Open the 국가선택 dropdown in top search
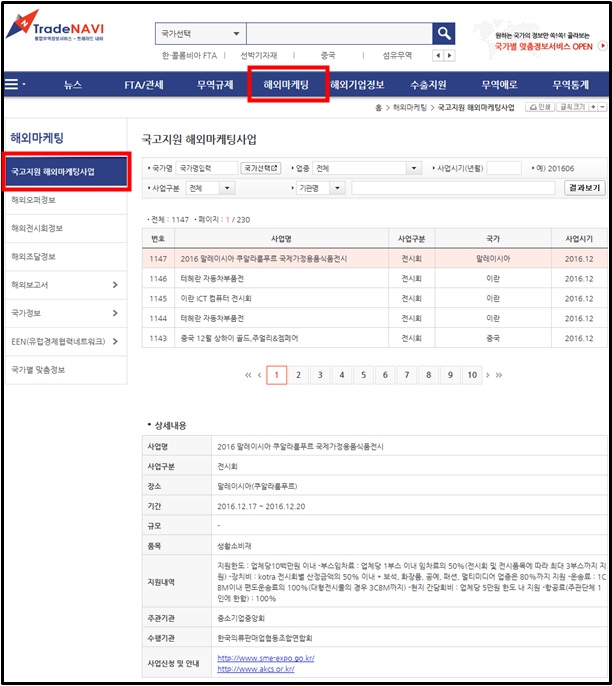The height and width of the screenshot is (686, 612). tap(199, 34)
